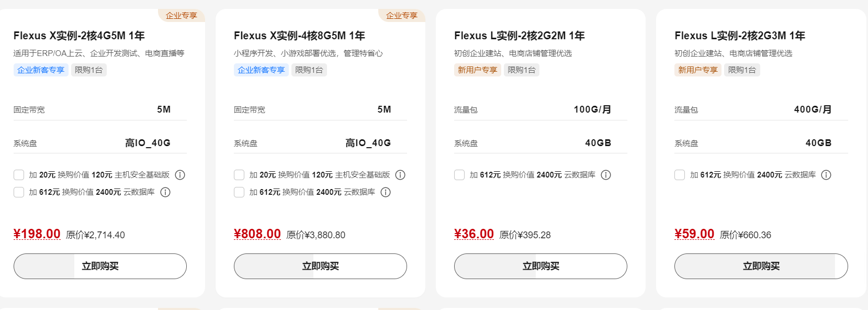The image size is (868, 310).
Task: Enable 加20元 主机安全 checkbox in 2核4G5M card
Action: [19, 175]
